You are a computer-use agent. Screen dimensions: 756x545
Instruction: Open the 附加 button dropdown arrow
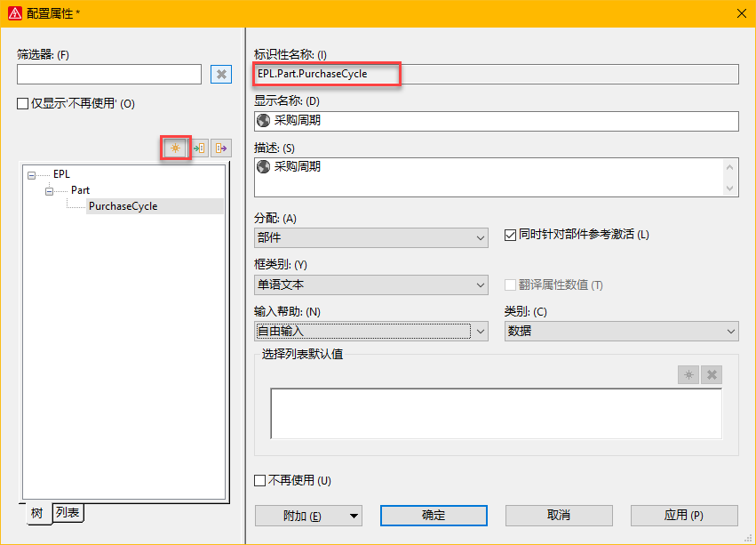[354, 516]
